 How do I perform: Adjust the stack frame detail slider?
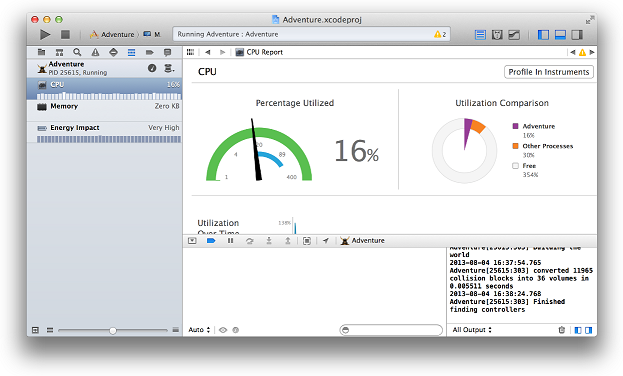pyautogui.click(x=113, y=330)
